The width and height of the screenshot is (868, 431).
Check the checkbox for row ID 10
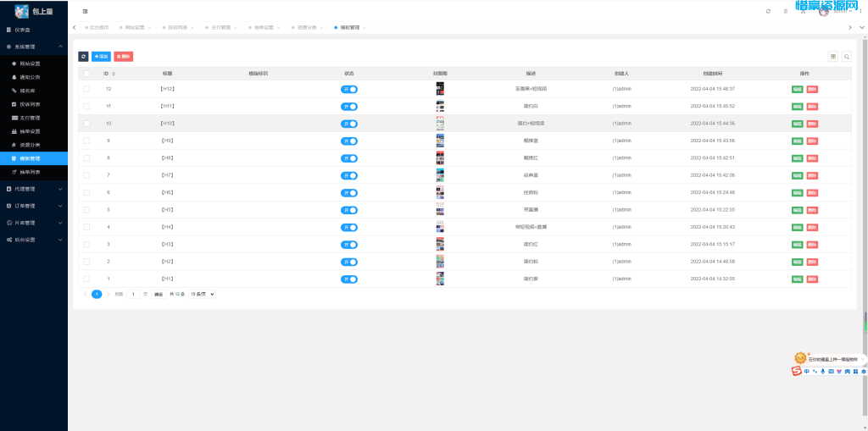point(86,124)
